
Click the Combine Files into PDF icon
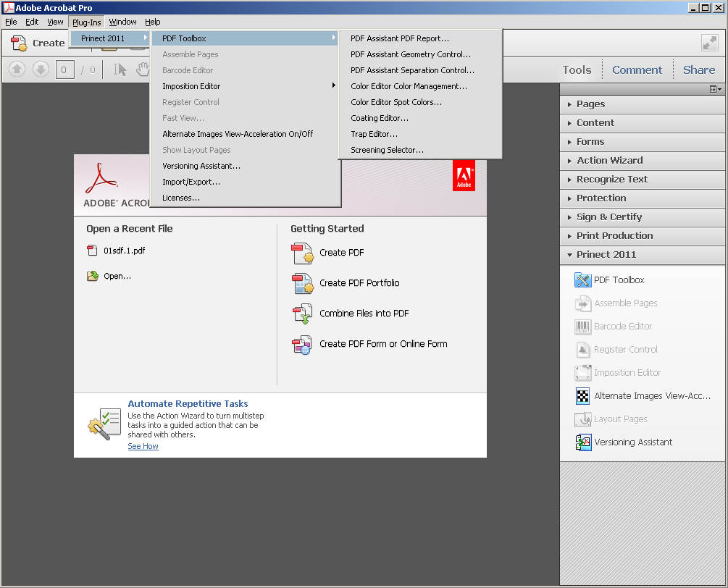(x=303, y=314)
